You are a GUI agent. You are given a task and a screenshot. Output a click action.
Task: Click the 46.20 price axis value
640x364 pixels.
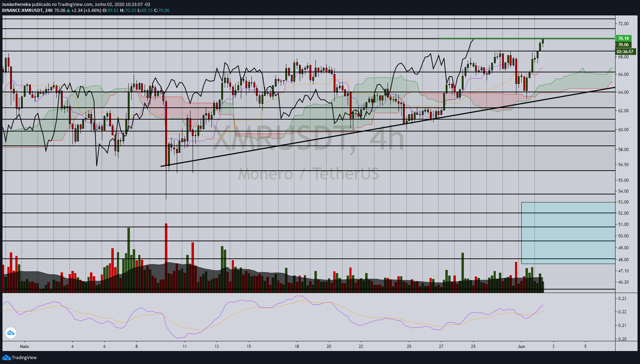coord(623,282)
